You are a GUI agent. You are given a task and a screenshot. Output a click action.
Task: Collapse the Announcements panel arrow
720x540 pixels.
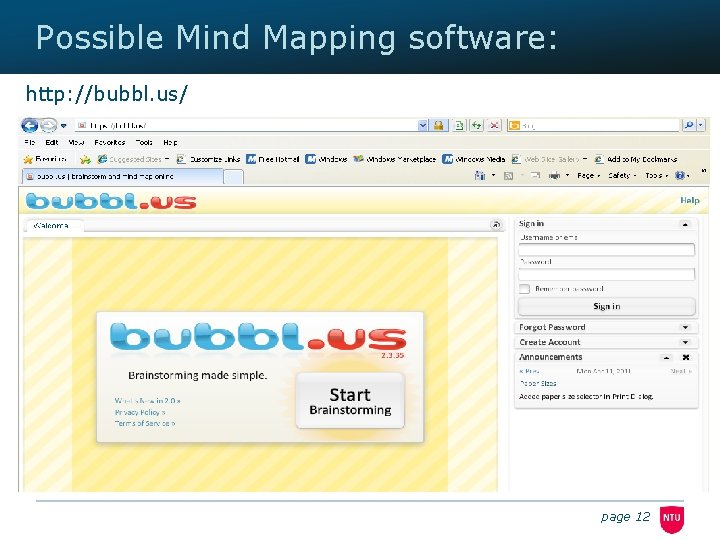666,357
